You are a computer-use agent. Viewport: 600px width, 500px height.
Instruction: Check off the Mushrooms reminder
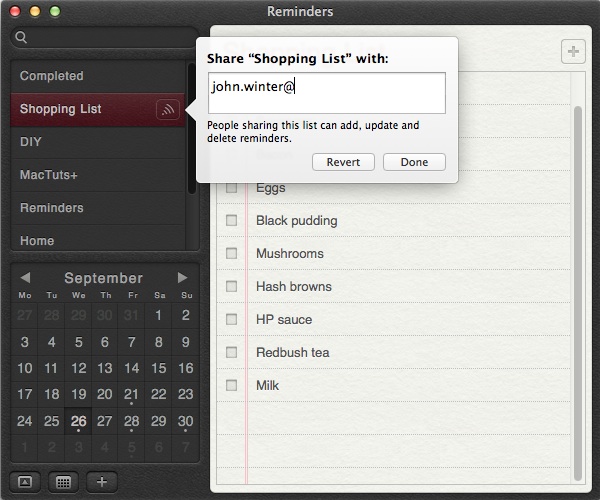click(x=232, y=253)
